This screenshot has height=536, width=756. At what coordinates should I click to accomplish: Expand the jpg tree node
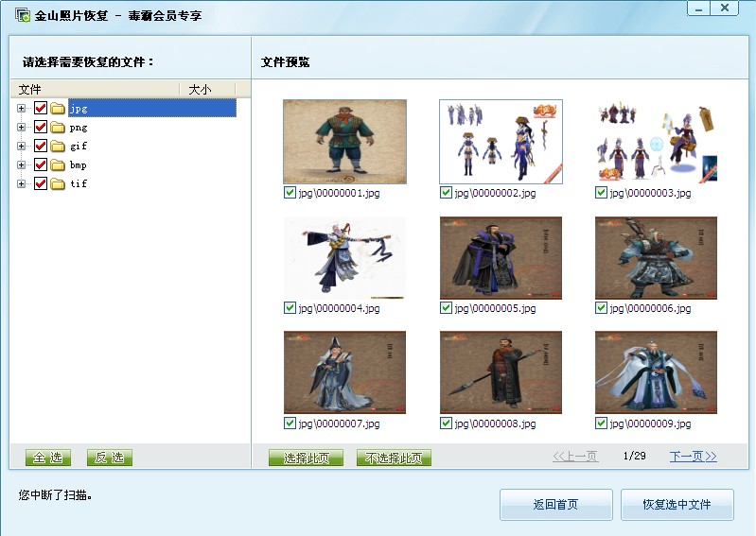(x=21, y=109)
